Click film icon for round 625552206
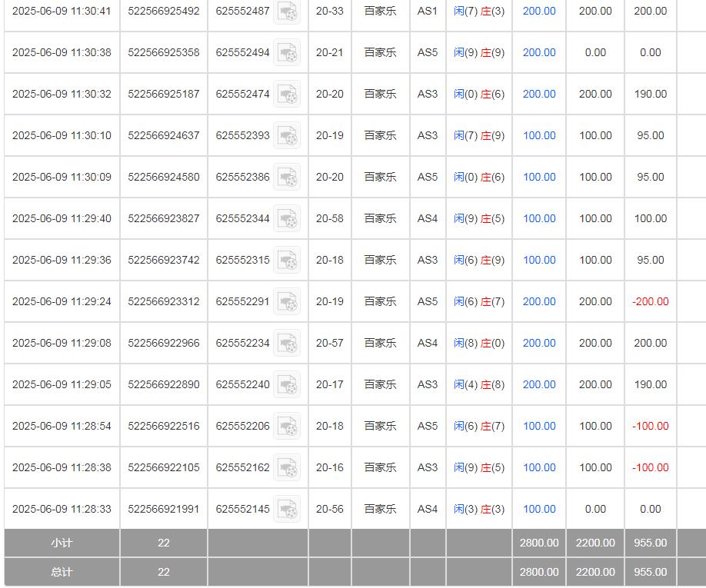Image resolution: width=706 pixels, height=588 pixels. (x=288, y=427)
